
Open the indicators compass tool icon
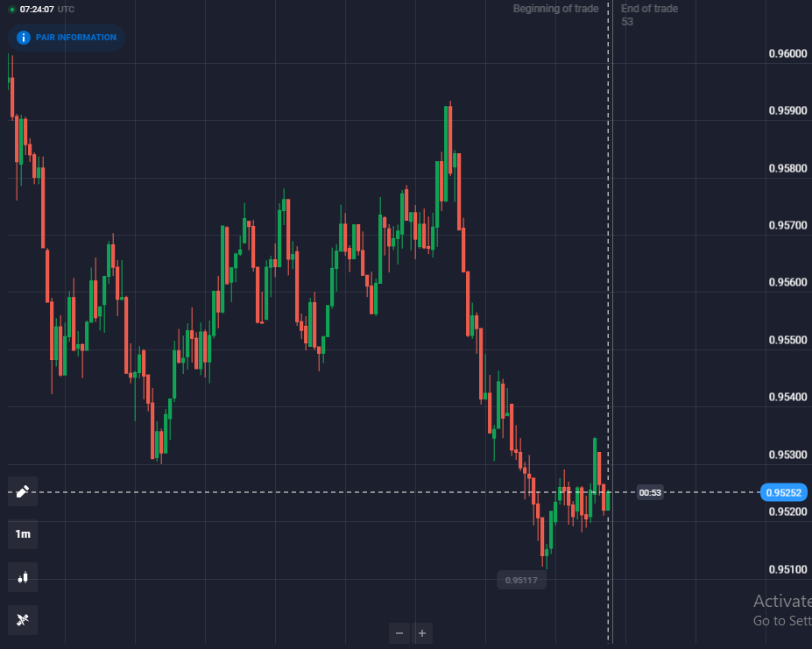[x=23, y=619]
